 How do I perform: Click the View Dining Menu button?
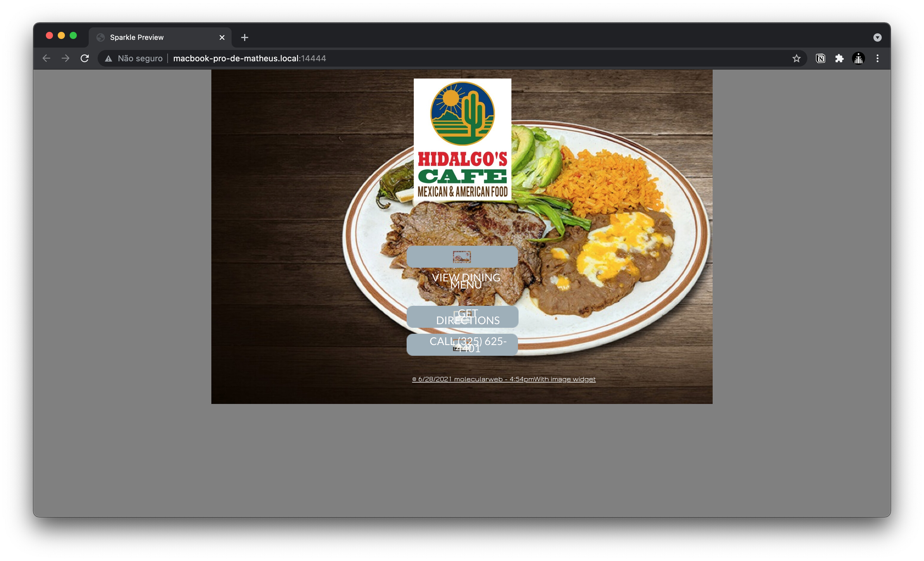point(462,257)
